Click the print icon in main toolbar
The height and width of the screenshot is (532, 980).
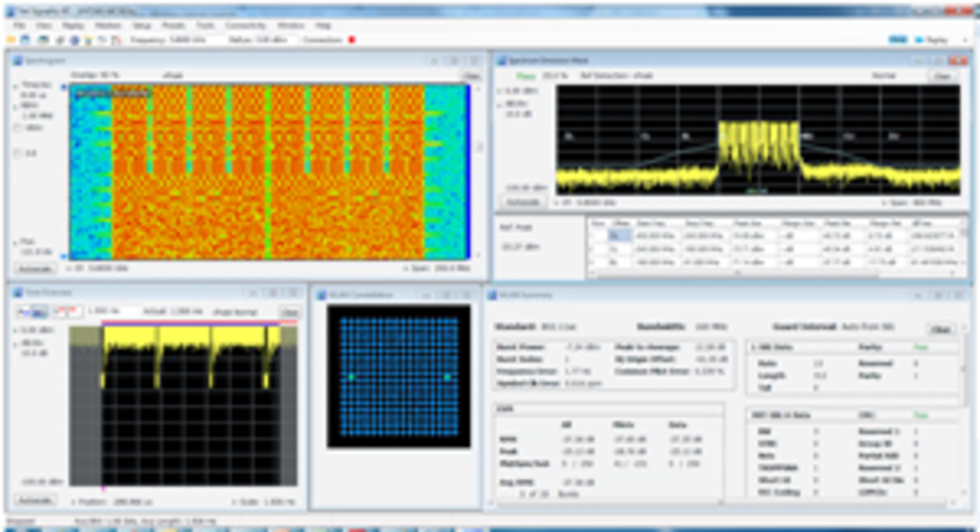tap(44, 40)
